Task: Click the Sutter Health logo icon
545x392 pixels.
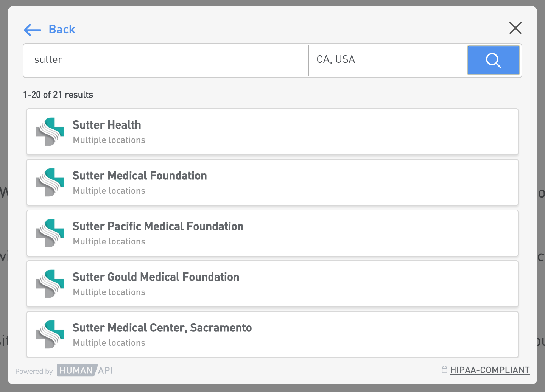Action: click(50, 132)
